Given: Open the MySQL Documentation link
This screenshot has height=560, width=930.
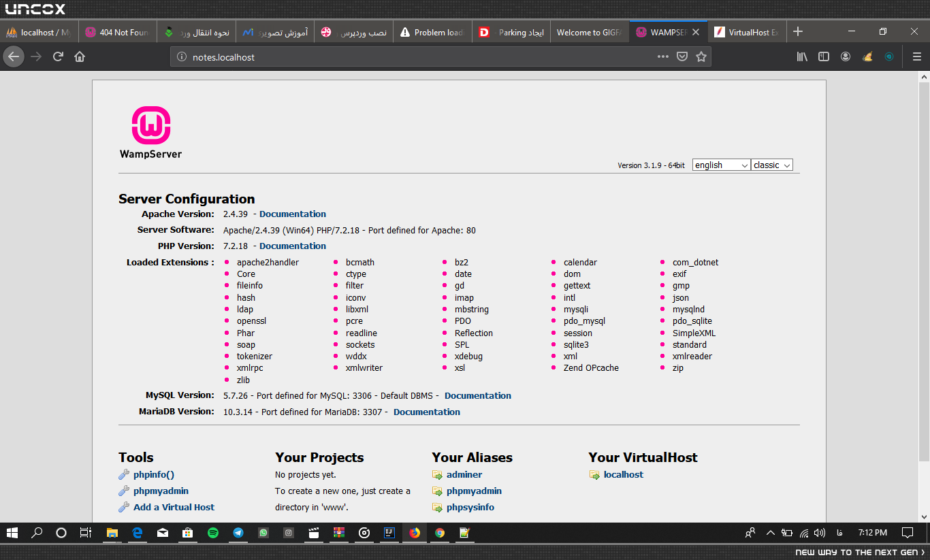Looking at the screenshot, I should point(478,395).
